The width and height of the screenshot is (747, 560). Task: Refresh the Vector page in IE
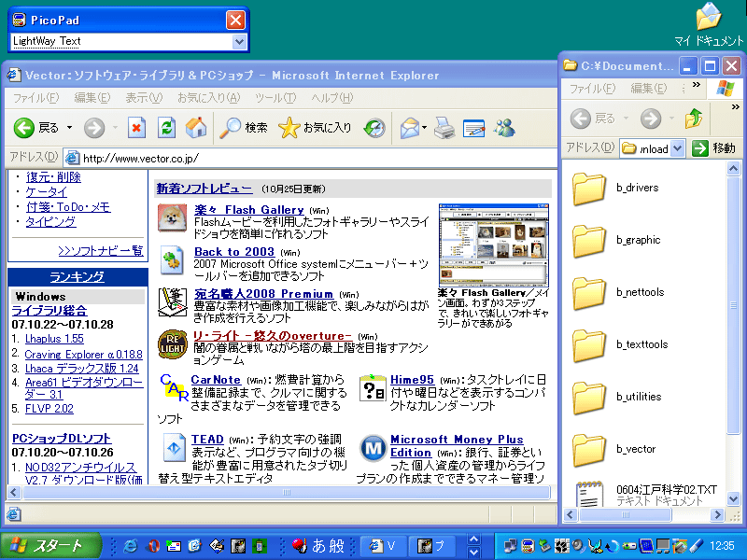coord(166,128)
